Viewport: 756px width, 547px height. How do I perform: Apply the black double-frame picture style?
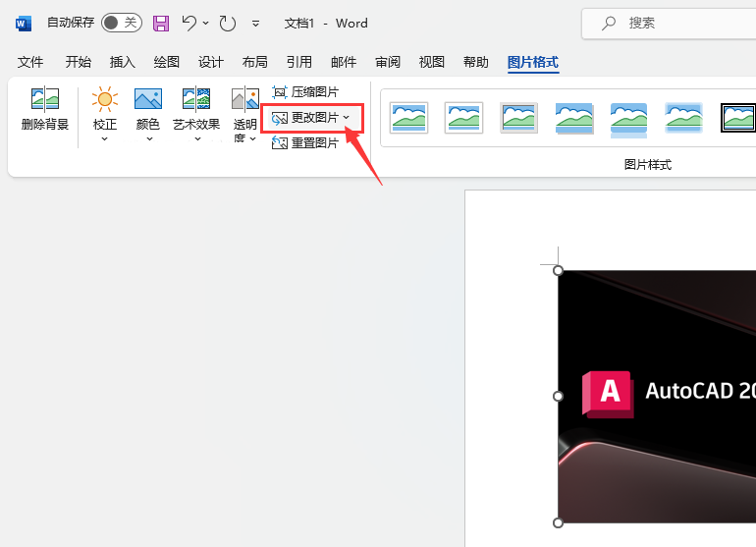[738, 118]
